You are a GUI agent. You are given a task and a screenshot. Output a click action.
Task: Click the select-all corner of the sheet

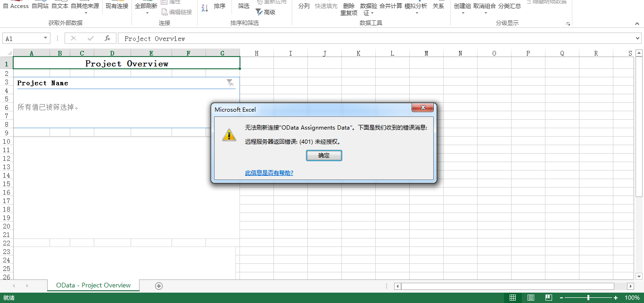pyautogui.click(x=7, y=53)
